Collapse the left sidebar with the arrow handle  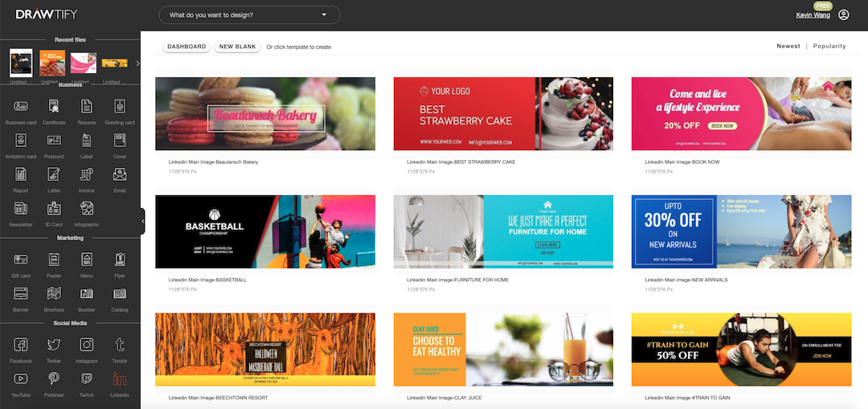click(x=143, y=221)
